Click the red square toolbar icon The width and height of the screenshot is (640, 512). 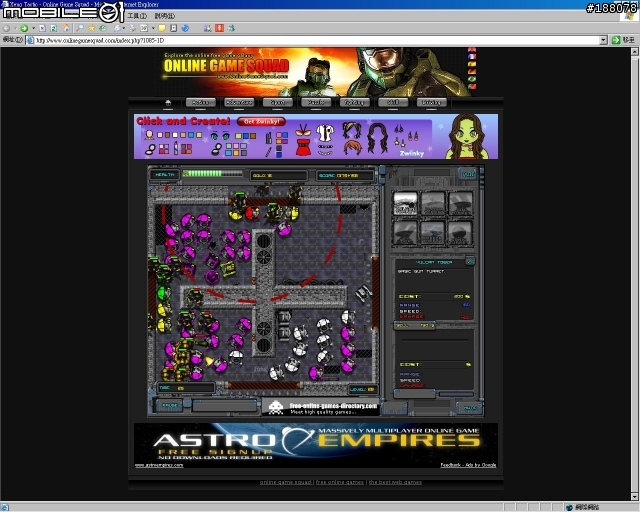pyautogui.click(x=220, y=28)
